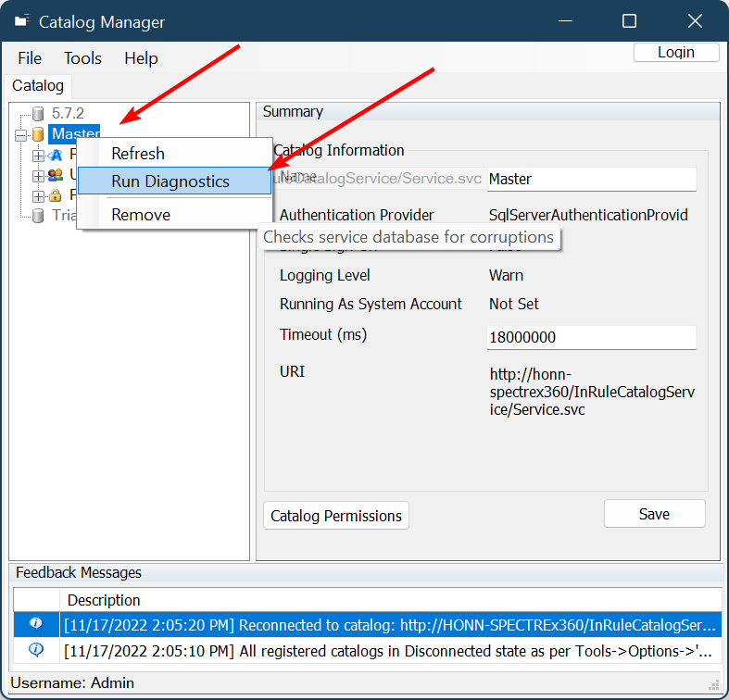The height and width of the screenshot is (700, 729).
Task: Click the 5.7.2 catalog database icon
Action: tap(38, 114)
